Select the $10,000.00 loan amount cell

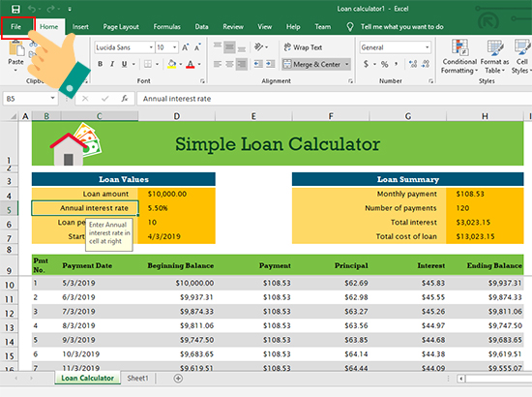(176, 194)
